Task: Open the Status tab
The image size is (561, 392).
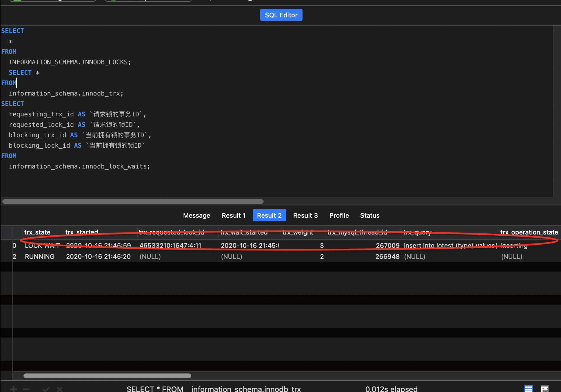Action: [x=370, y=215]
